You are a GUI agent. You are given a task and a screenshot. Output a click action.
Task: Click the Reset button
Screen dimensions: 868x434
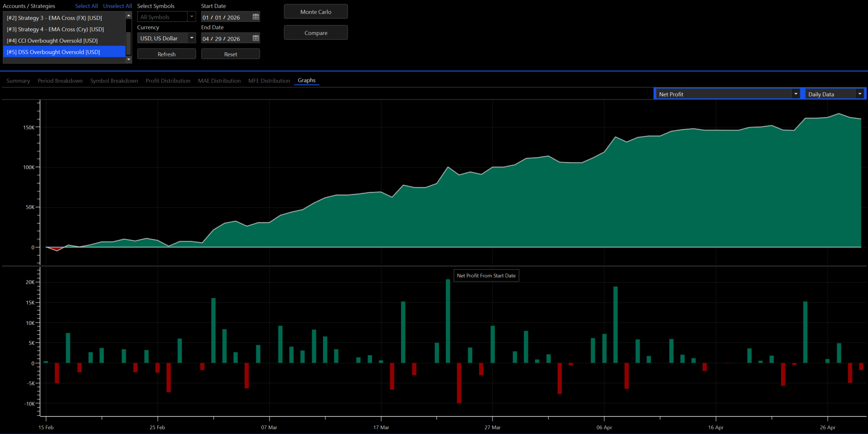pos(230,54)
